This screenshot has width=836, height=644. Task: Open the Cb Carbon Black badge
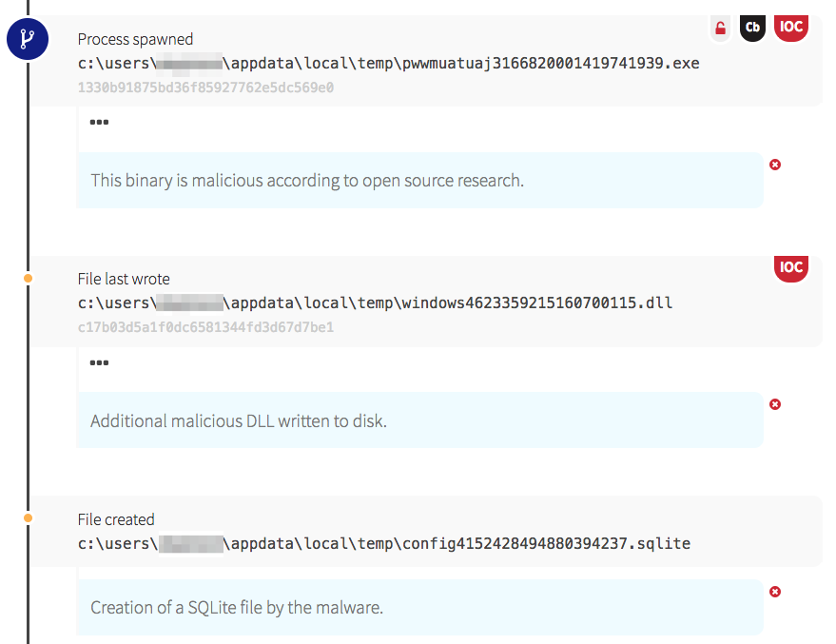[752, 29]
